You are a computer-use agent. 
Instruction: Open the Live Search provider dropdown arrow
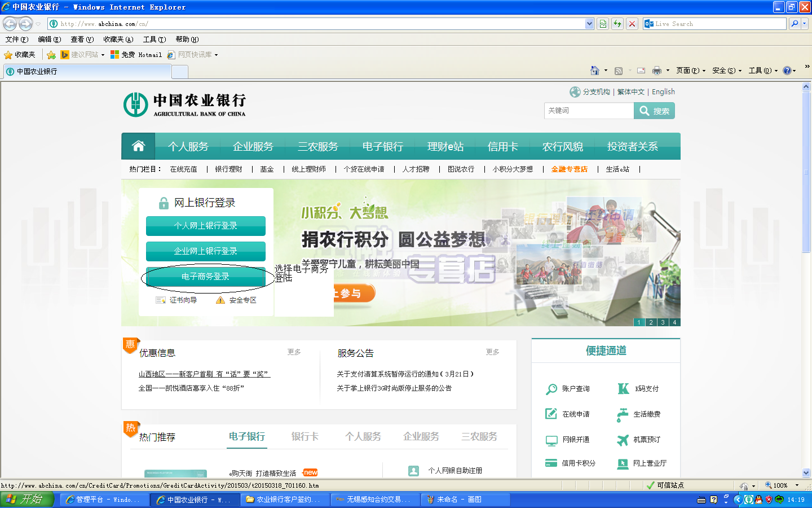805,24
